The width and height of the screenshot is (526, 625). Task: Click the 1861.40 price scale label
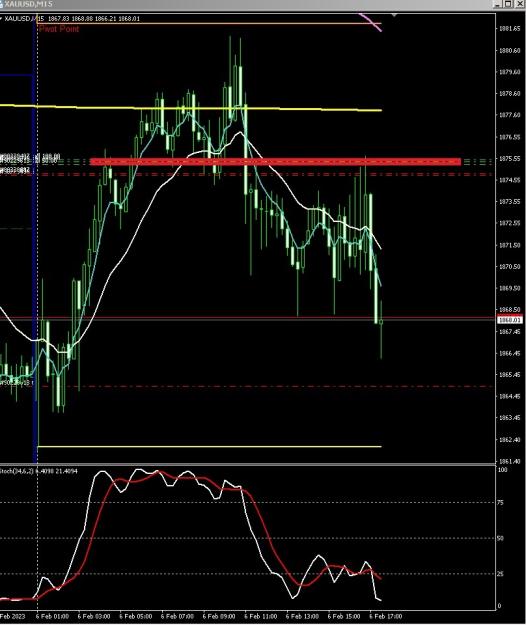coord(510,461)
